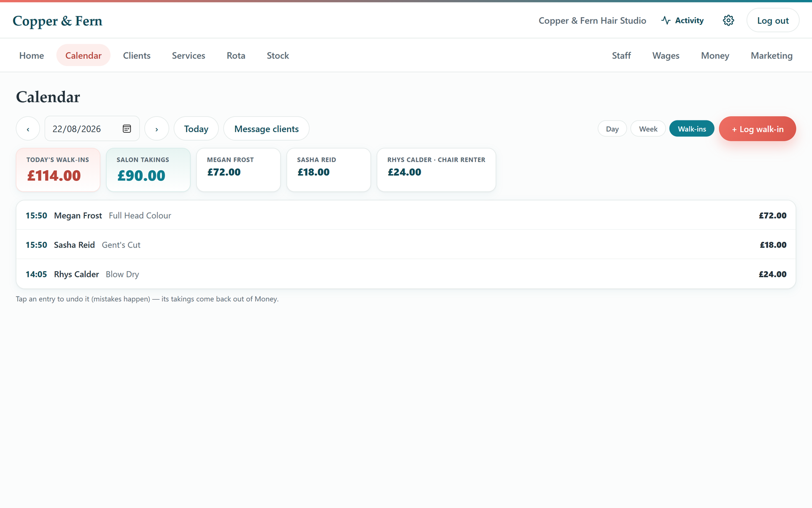Click Copper & Fern Hair Studio name
Image resolution: width=812 pixels, height=508 pixels.
point(592,20)
